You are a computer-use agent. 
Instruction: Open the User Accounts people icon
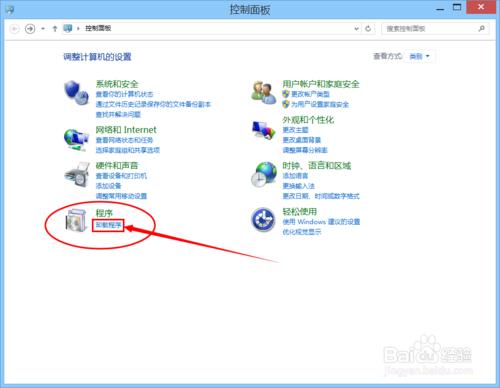tap(264, 92)
